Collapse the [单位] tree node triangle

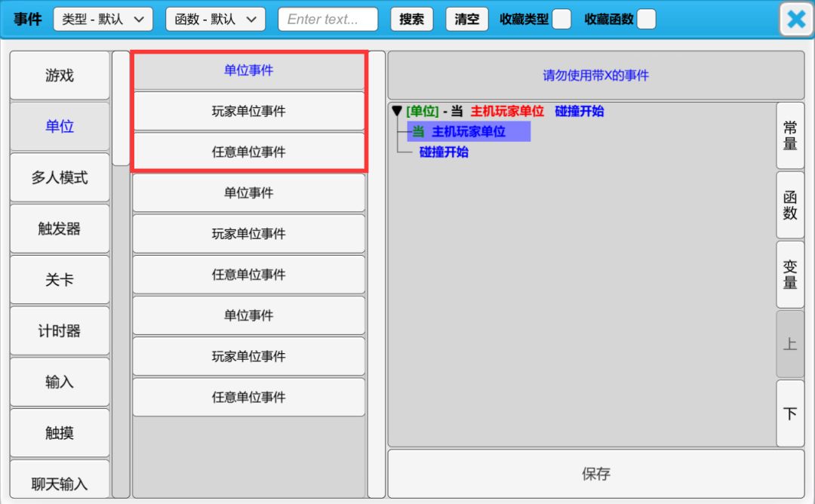click(397, 112)
